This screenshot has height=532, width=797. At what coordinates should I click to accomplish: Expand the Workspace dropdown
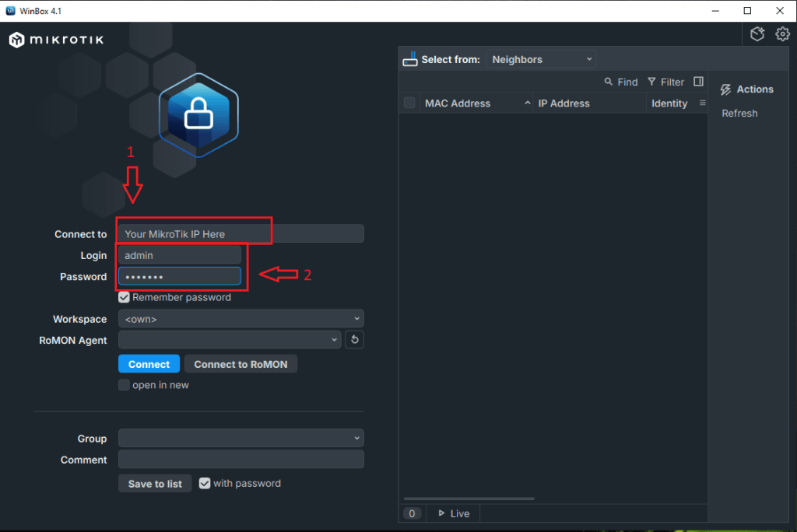pyautogui.click(x=241, y=319)
